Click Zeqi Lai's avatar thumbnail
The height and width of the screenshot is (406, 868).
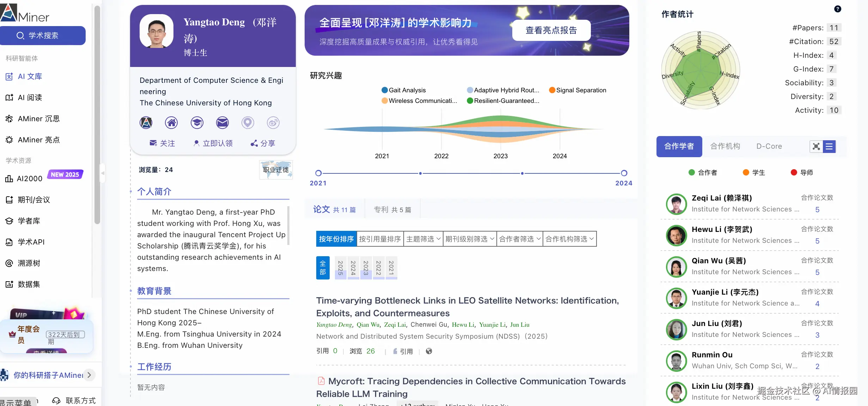(676, 204)
